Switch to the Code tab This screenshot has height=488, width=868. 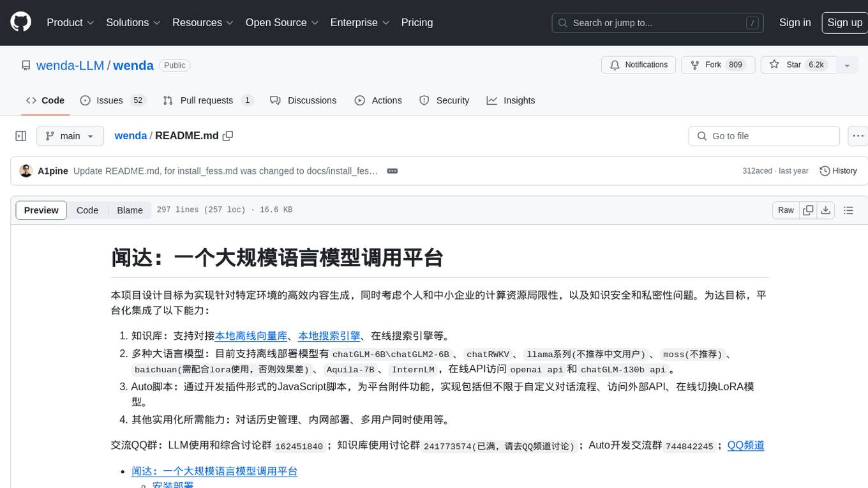45,100
